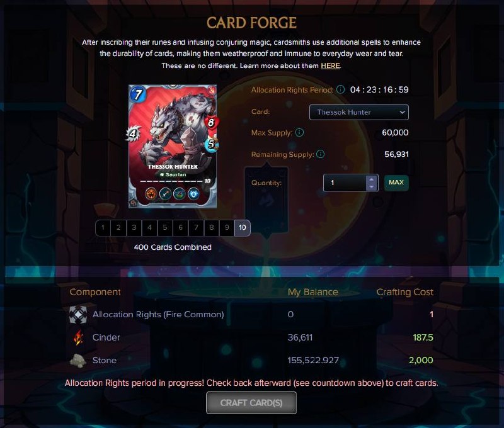Click the Stone resource icon
This screenshot has height=428, width=504.
(x=77, y=360)
